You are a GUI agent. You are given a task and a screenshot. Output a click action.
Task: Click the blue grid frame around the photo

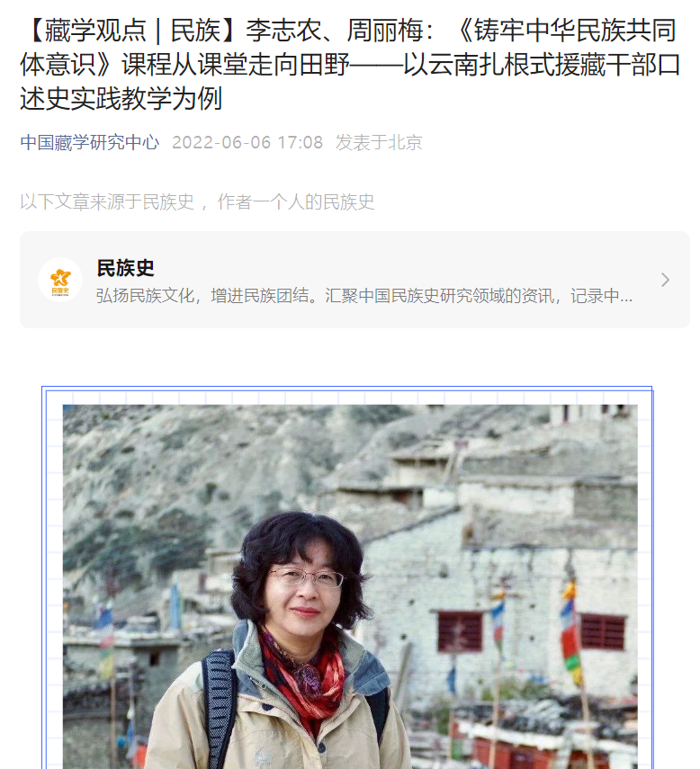tap(347, 395)
